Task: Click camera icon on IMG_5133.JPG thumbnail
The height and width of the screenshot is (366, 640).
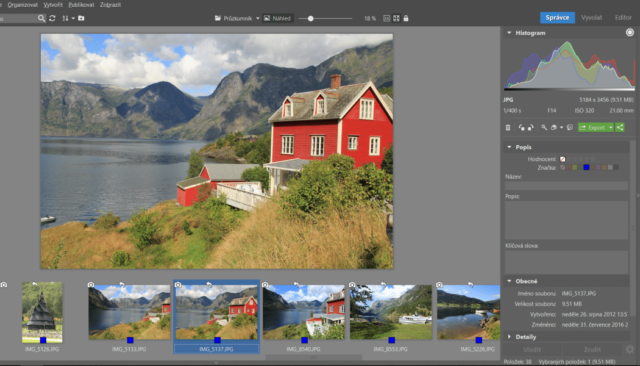Action: [x=91, y=285]
